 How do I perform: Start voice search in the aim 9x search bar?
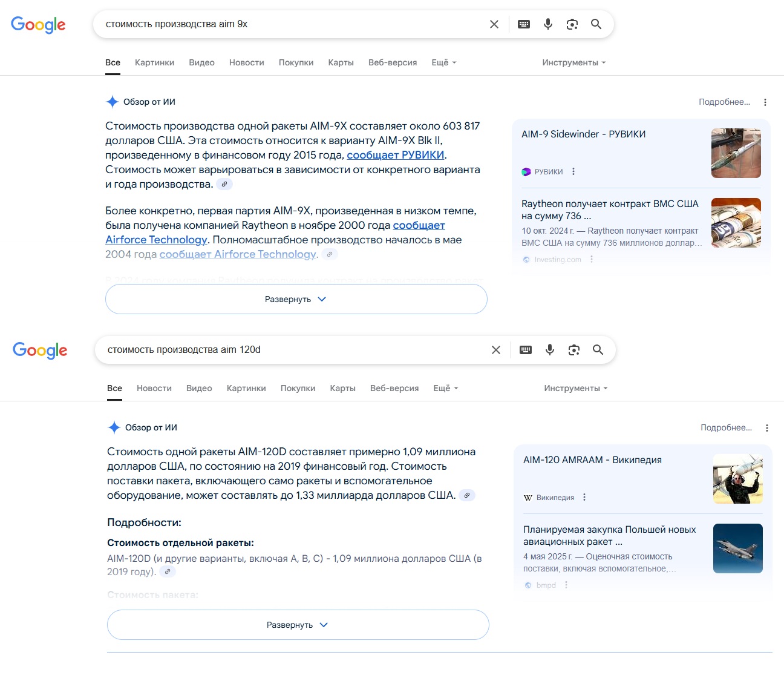click(x=548, y=24)
